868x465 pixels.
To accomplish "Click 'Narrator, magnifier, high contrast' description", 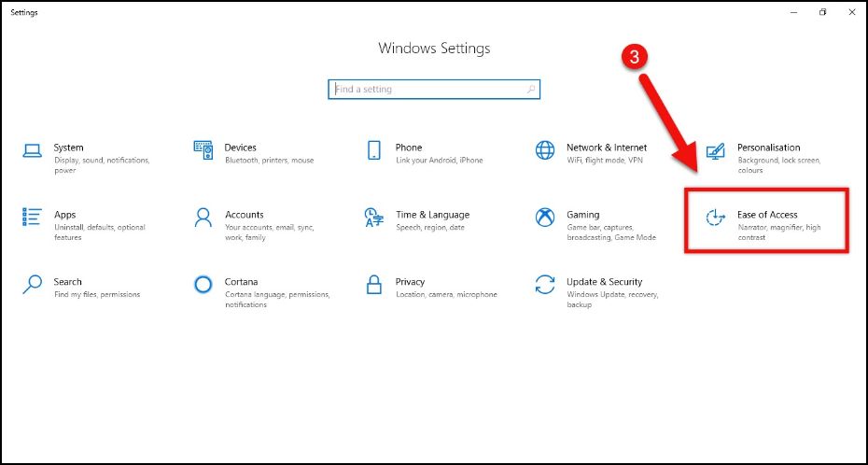I will click(x=779, y=232).
